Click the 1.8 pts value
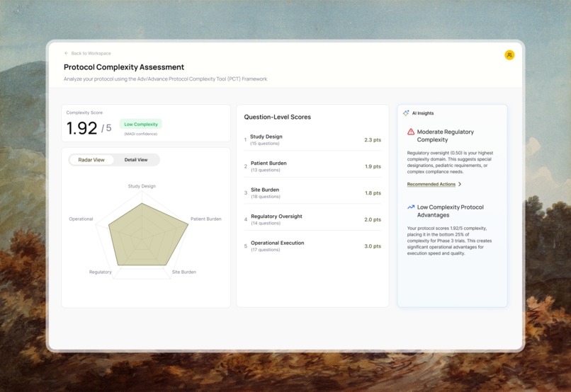Screen dimensions: 571x392 coord(373,193)
